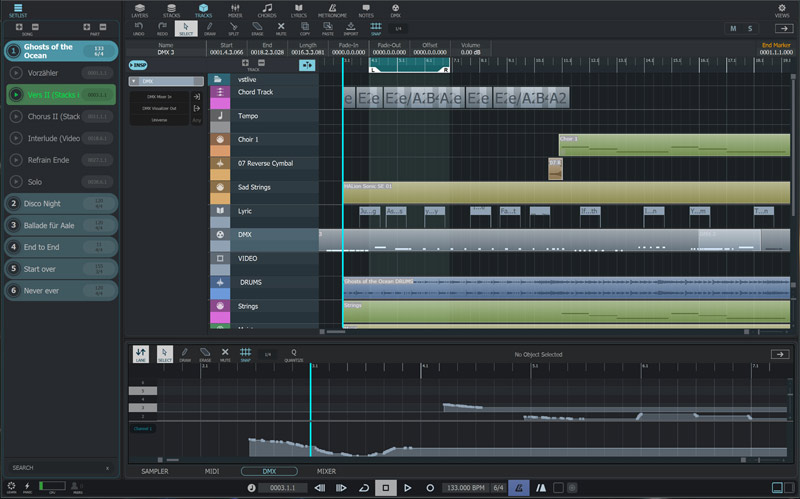
Task: Play the part Refrain Ende
Action: [15, 160]
